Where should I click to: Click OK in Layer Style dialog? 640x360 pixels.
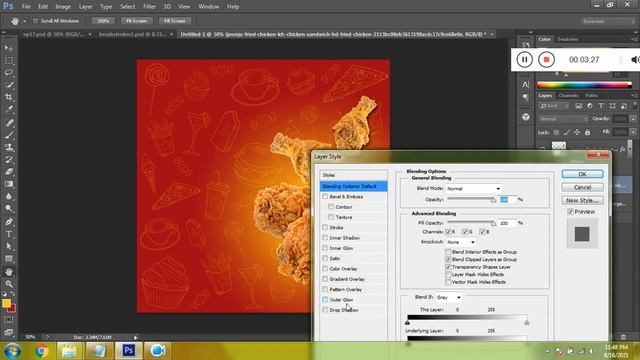[x=582, y=174]
